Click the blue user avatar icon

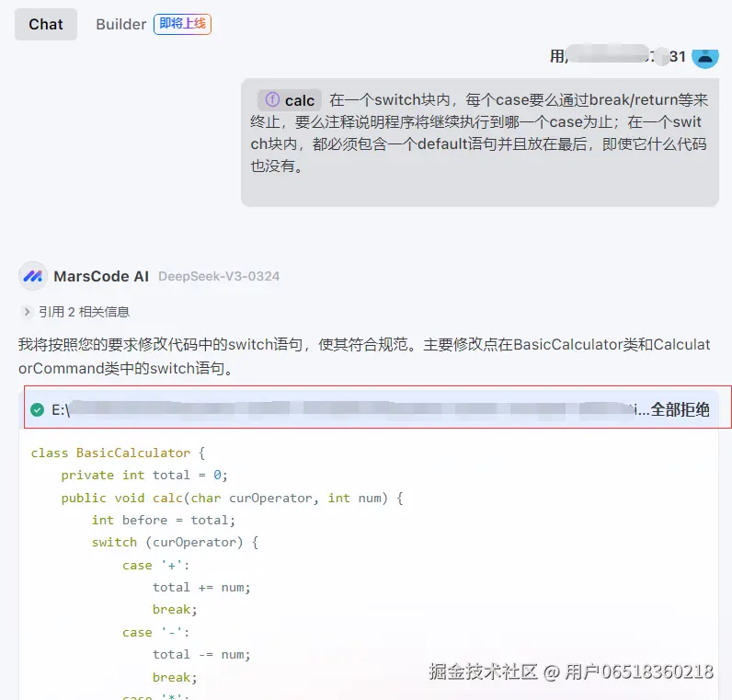pyautogui.click(x=704, y=56)
